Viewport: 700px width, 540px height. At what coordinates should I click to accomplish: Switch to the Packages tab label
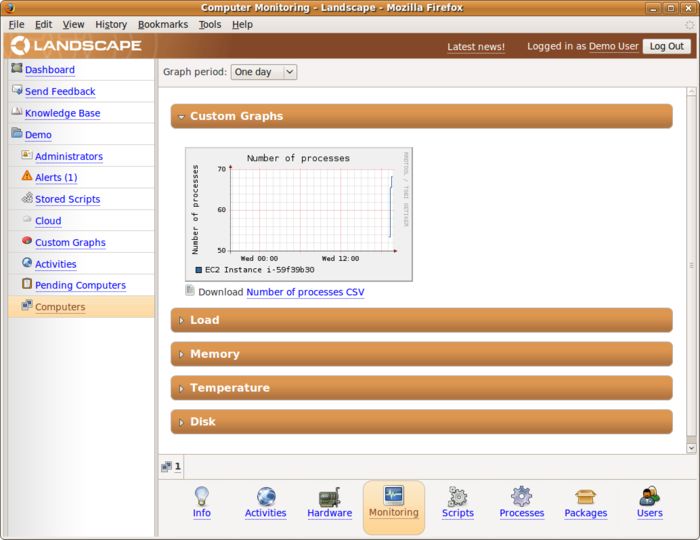coord(585,513)
